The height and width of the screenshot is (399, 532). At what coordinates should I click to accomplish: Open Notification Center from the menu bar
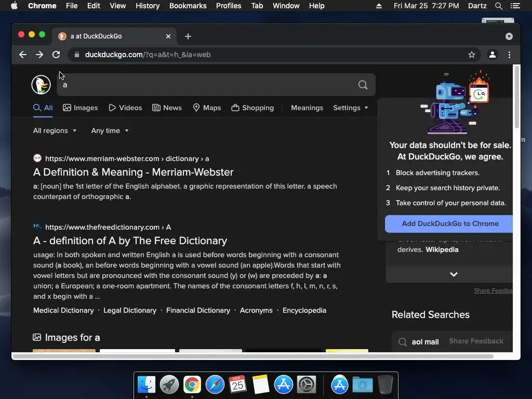(515, 6)
